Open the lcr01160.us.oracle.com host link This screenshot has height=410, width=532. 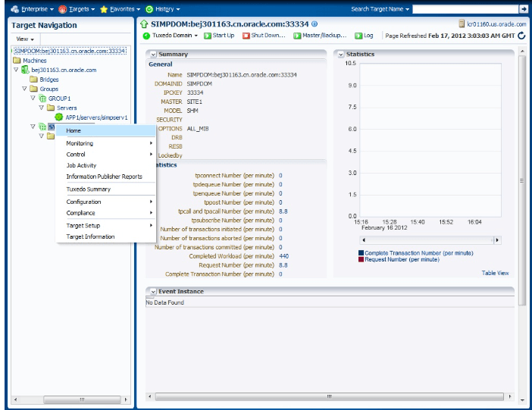point(496,24)
